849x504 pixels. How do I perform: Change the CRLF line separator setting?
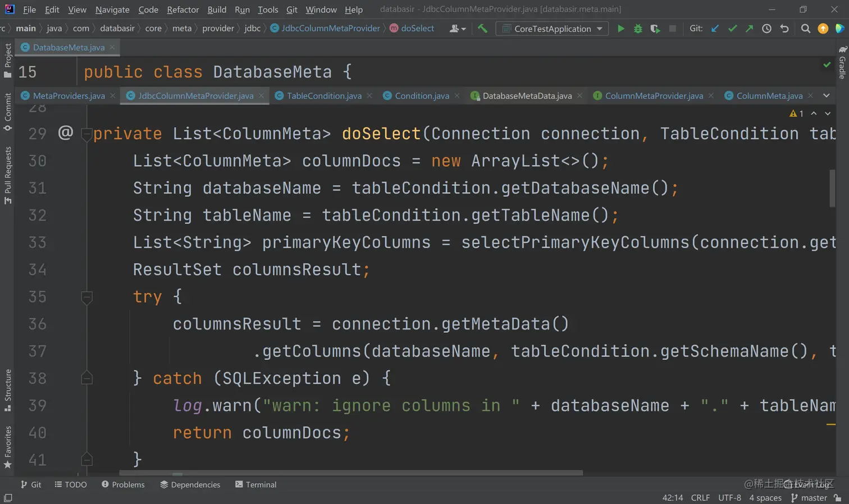(x=700, y=498)
